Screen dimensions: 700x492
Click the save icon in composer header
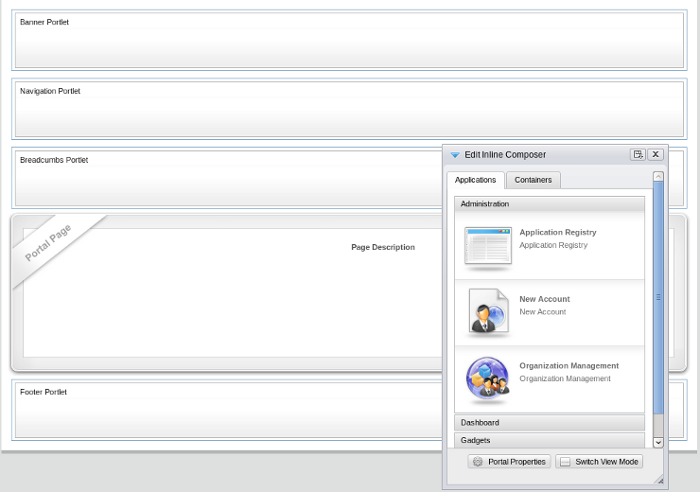coord(638,154)
